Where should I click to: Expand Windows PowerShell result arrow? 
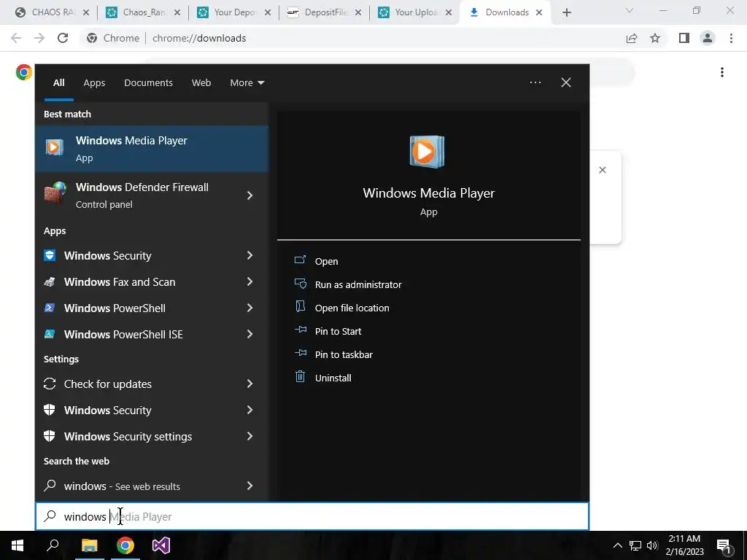point(249,308)
